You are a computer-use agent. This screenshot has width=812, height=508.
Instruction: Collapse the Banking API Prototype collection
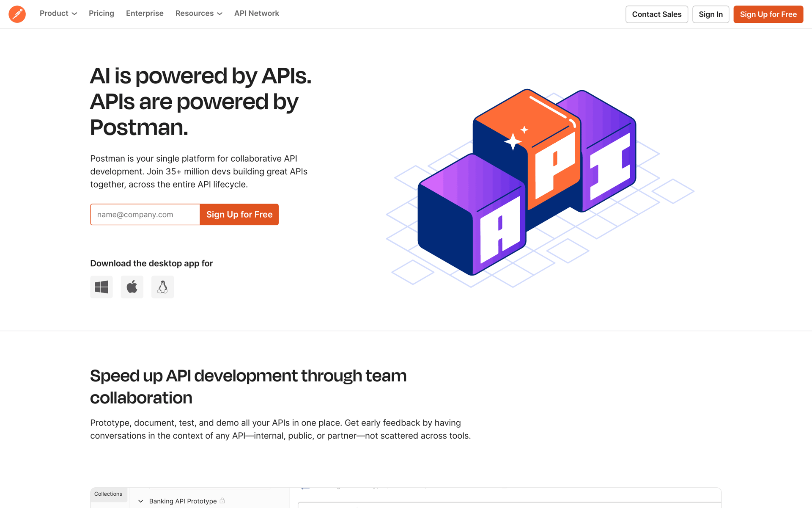(x=141, y=501)
